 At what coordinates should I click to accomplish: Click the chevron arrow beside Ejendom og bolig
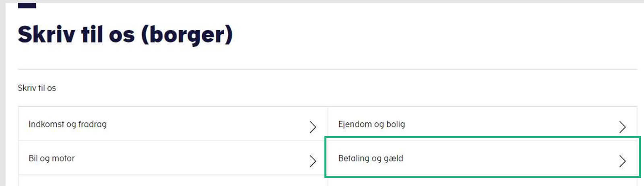pyautogui.click(x=622, y=127)
